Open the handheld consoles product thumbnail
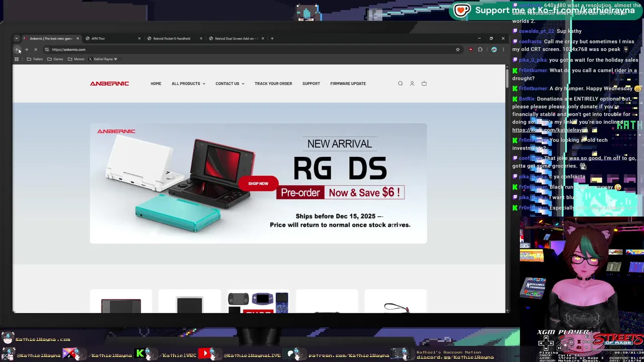Screen dimensions: 644x362 (258, 302)
